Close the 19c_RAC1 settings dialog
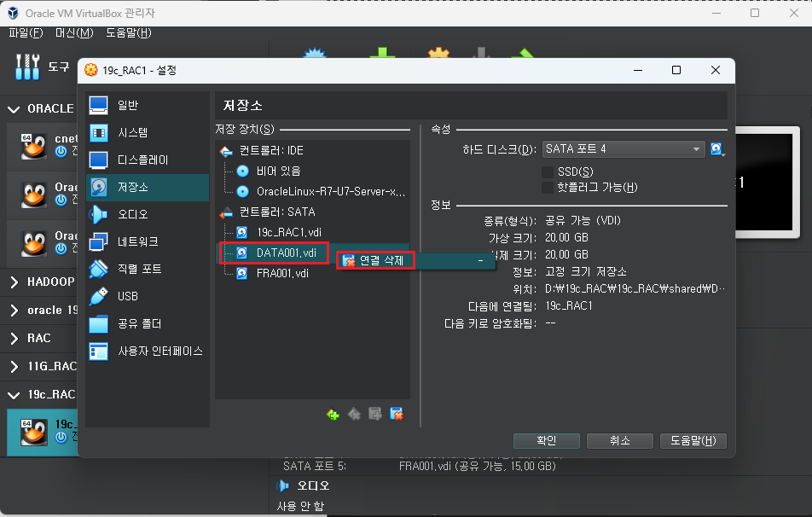 pos(715,71)
